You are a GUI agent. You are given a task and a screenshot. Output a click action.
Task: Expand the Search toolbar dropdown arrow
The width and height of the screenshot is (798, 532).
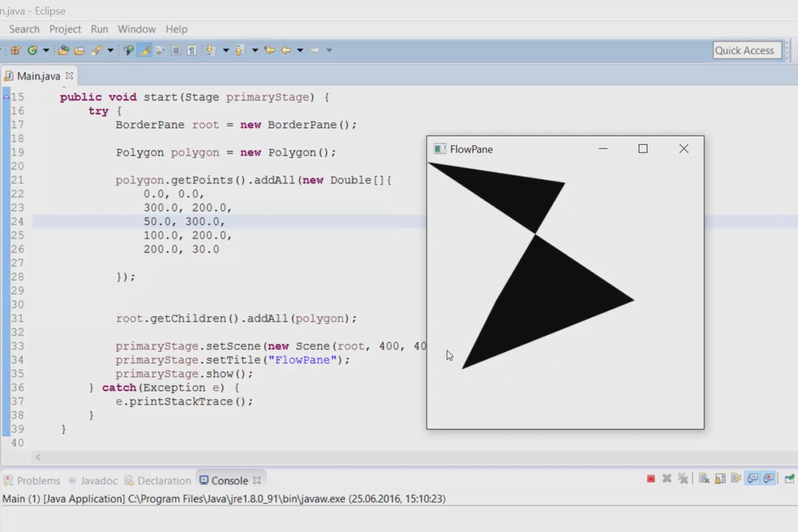coord(110,50)
